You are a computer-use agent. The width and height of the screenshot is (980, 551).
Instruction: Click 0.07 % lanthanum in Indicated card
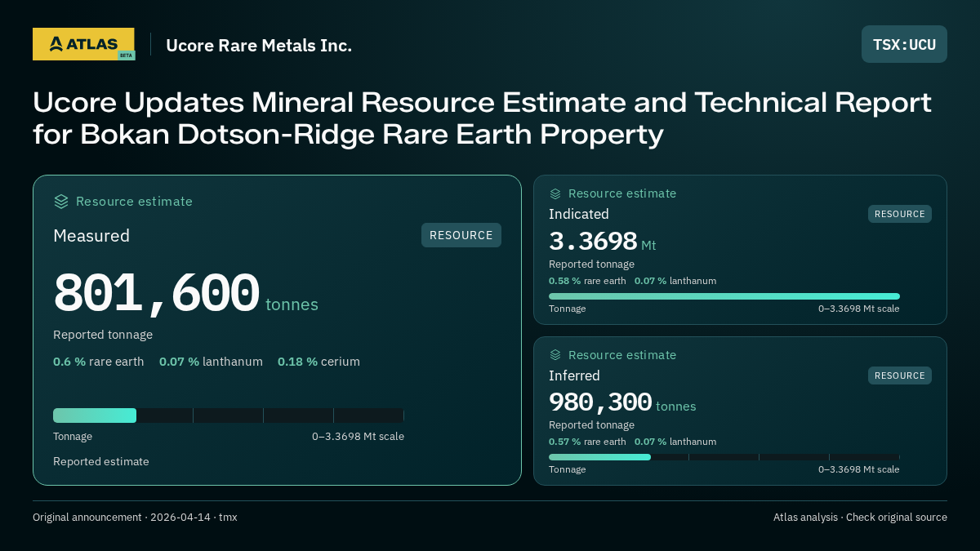(x=675, y=281)
